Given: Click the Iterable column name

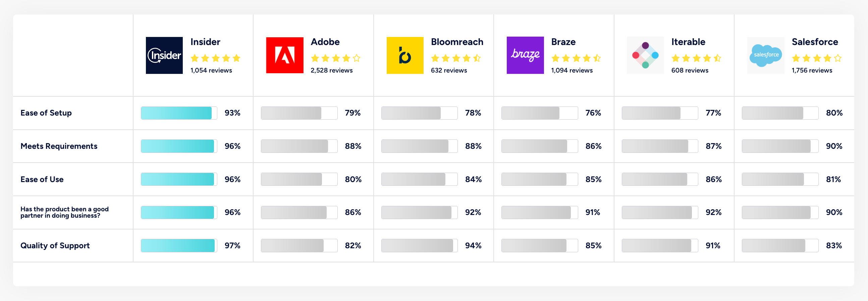Looking at the screenshot, I should [688, 42].
